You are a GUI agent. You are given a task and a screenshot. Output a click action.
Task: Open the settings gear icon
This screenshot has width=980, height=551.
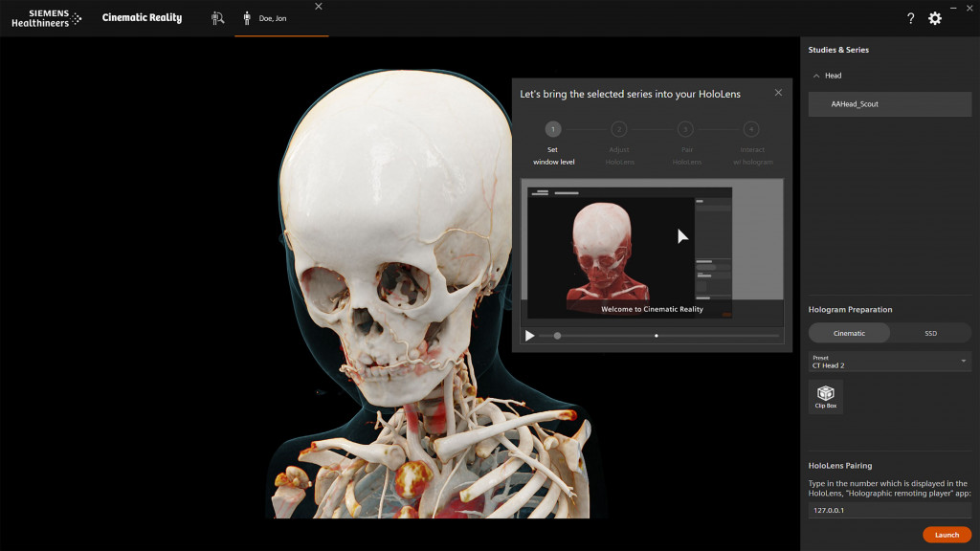click(935, 18)
